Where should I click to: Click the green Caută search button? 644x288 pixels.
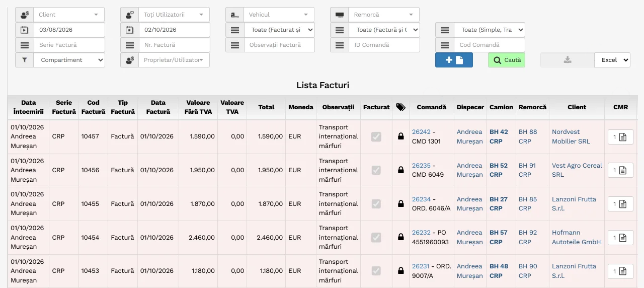click(x=507, y=60)
